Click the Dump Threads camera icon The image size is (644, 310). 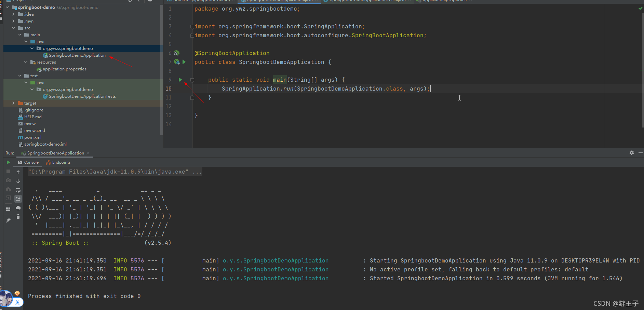[x=8, y=180]
